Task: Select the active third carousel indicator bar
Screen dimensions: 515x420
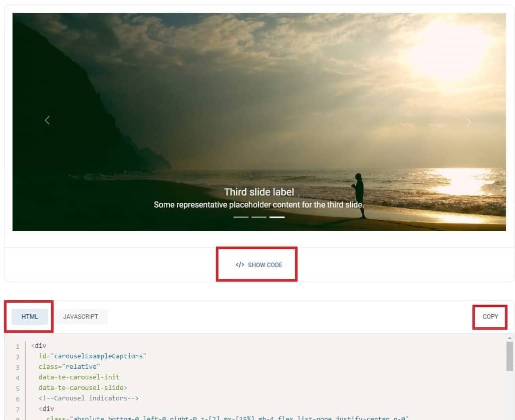Action: [x=277, y=217]
